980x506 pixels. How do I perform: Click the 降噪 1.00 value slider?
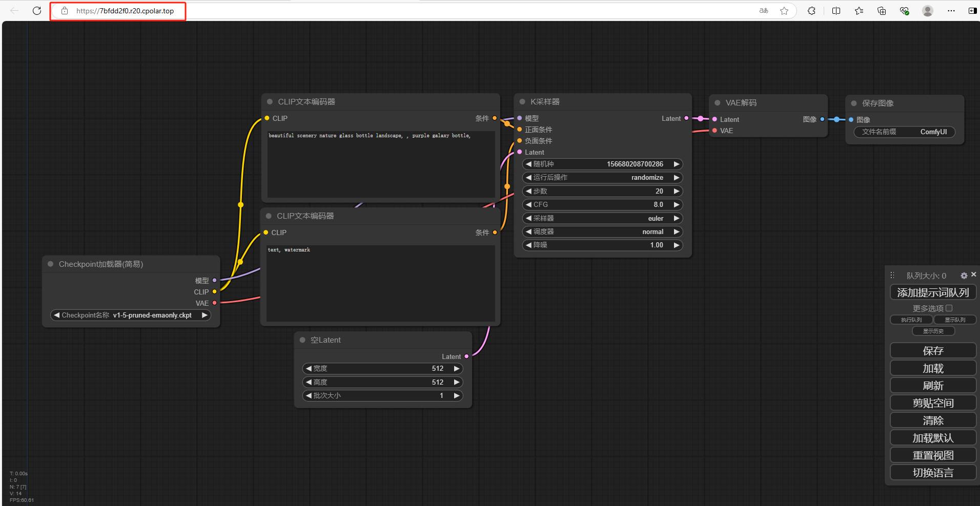click(602, 245)
